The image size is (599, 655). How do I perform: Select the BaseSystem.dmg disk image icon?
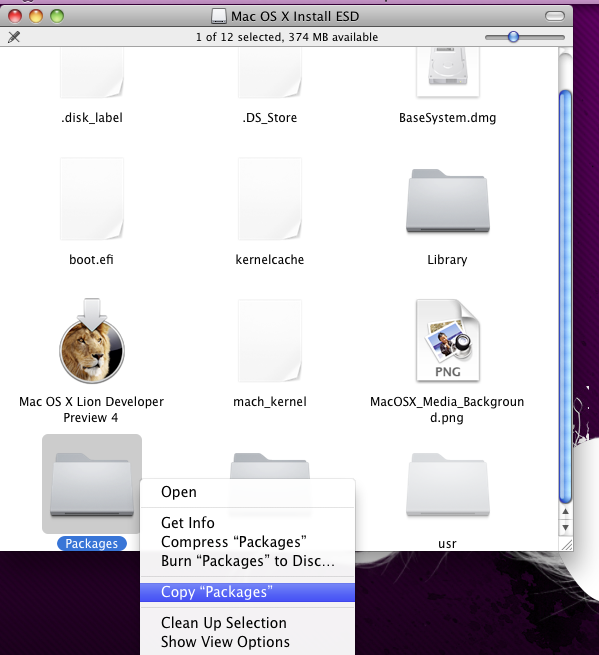click(x=447, y=72)
